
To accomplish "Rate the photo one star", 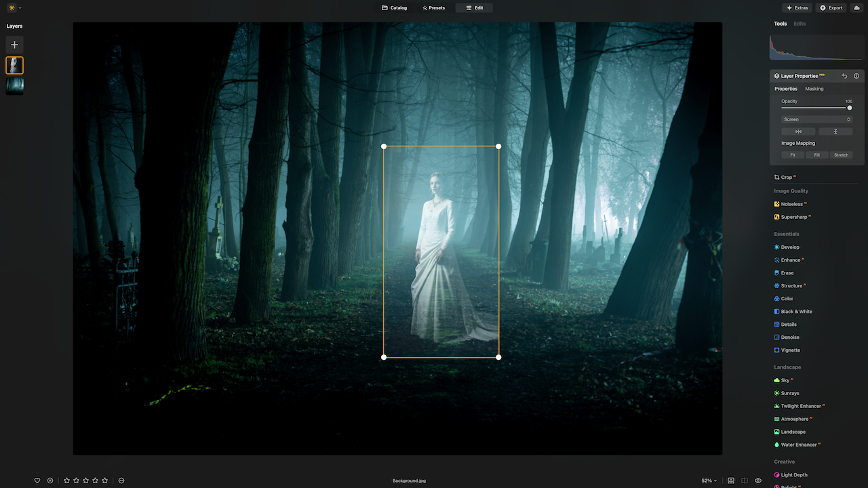I will click(x=66, y=481).
